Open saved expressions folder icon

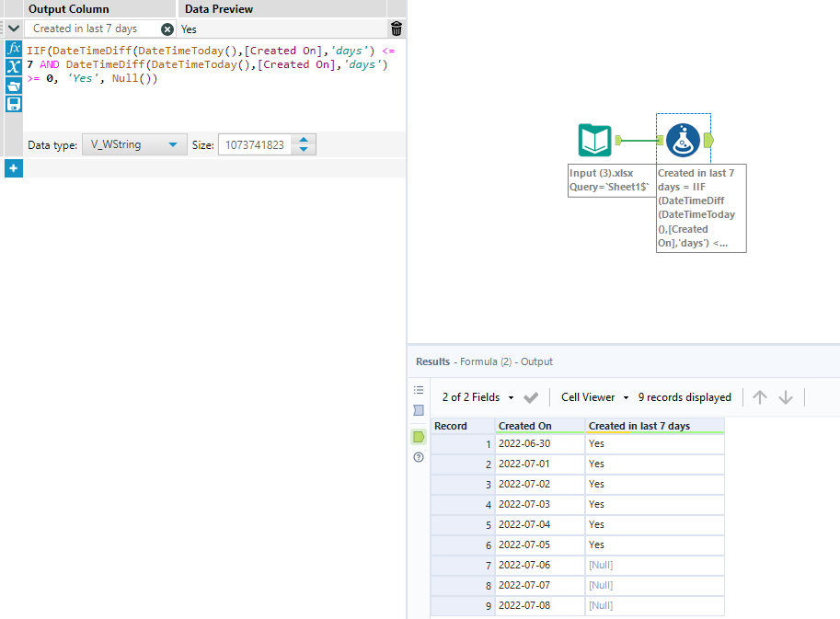click(14, 86)
